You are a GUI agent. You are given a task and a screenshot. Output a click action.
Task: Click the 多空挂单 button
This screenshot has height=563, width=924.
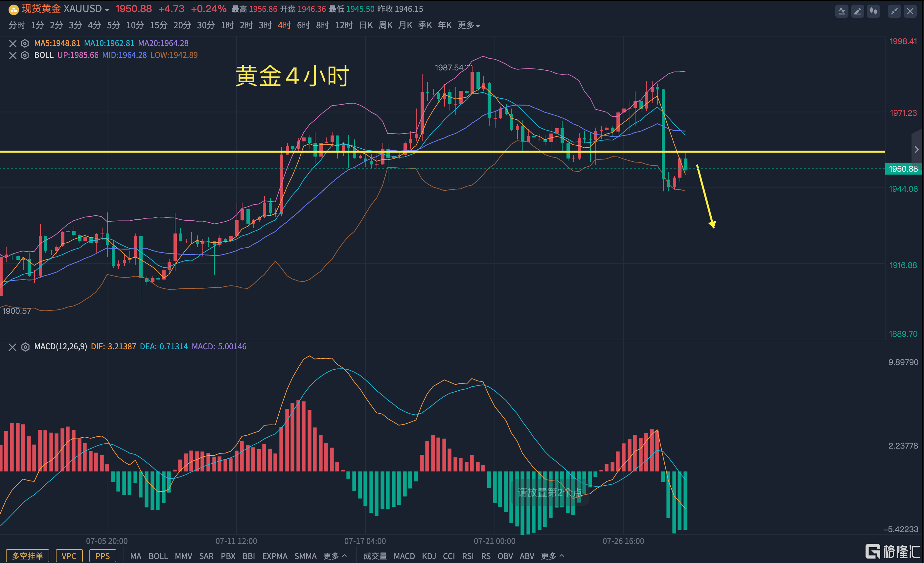pyautogui.click(x=27, y=556)
